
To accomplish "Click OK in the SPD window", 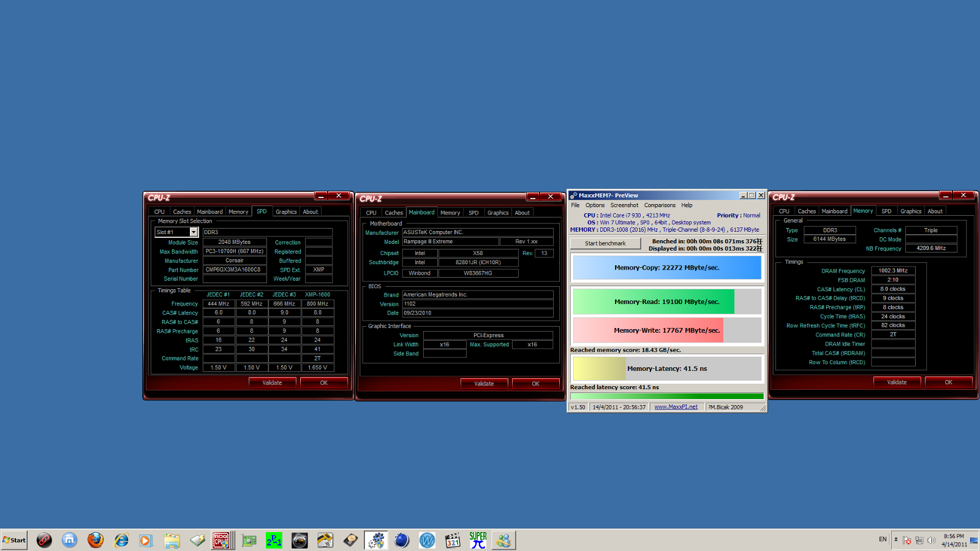I will click(x=324, y=382).
